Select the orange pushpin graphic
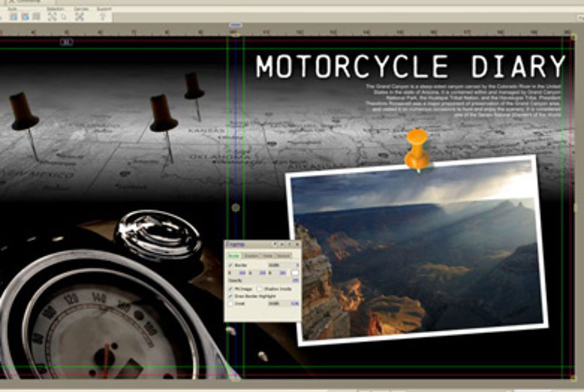 pyautogui.click(x=417, y=150)
